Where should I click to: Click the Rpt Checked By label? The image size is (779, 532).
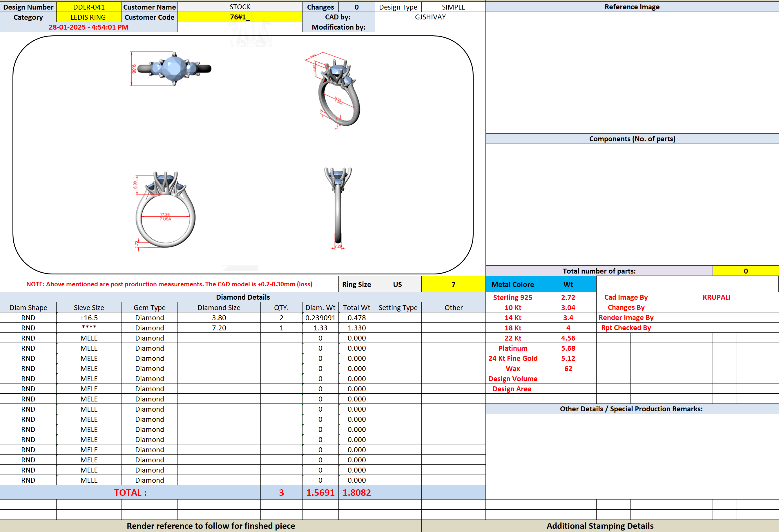[626, 327]
